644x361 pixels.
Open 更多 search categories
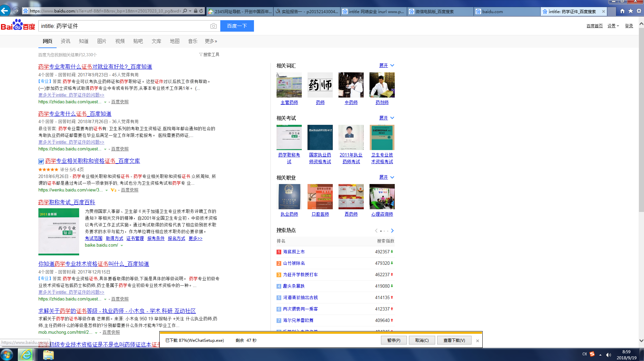pyautogui.click(x=211, y=41)
